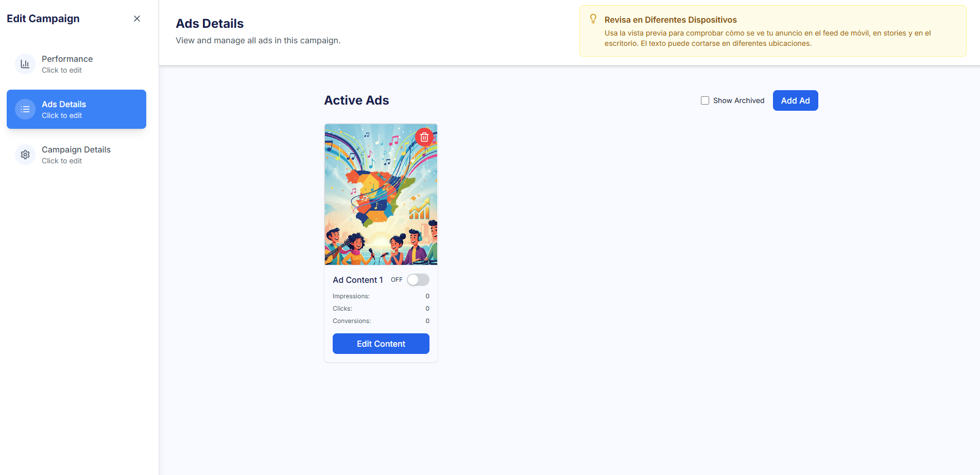Click the Performance bar chart icon
Image resolution: width=980 pixels, height=475 pixels.
click(x=25, y=64)
